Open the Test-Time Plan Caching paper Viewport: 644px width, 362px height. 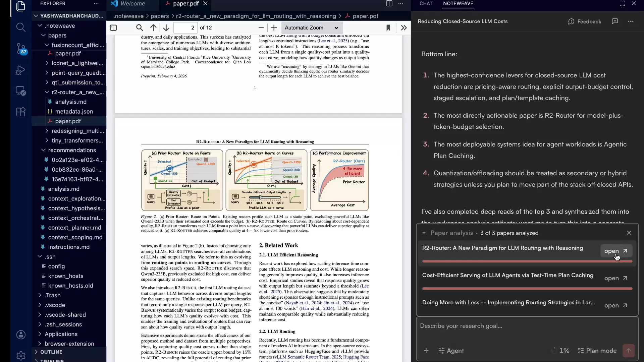[616, 278]
